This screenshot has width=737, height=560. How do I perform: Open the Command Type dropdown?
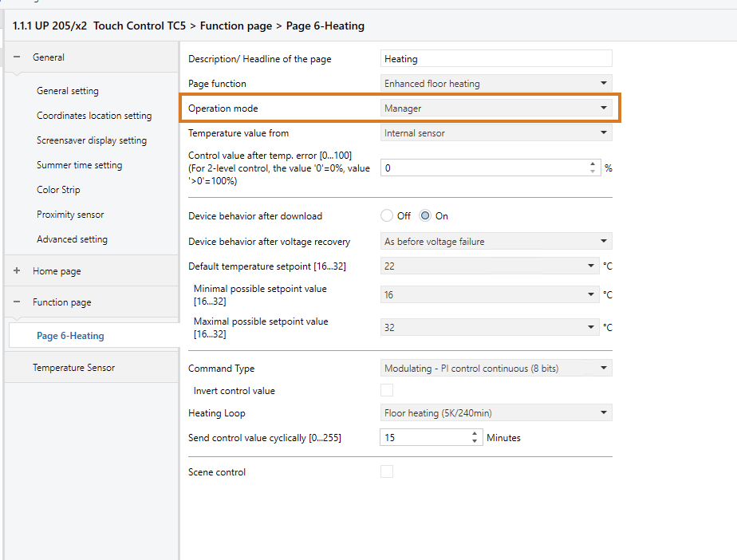[496, 369]
